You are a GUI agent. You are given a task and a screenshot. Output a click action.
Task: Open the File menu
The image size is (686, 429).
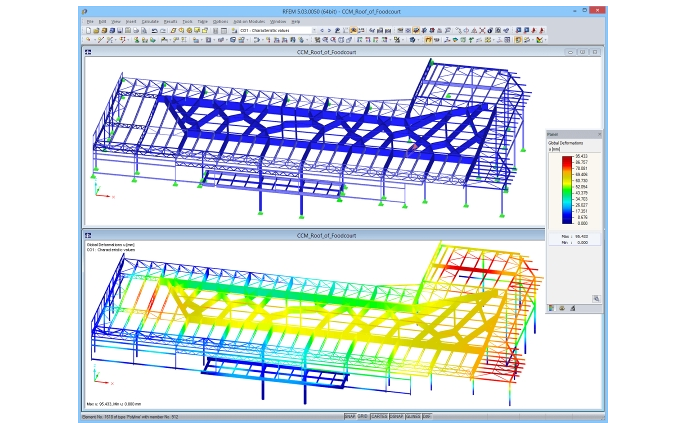pyautogui.click(x=90, y=21)
